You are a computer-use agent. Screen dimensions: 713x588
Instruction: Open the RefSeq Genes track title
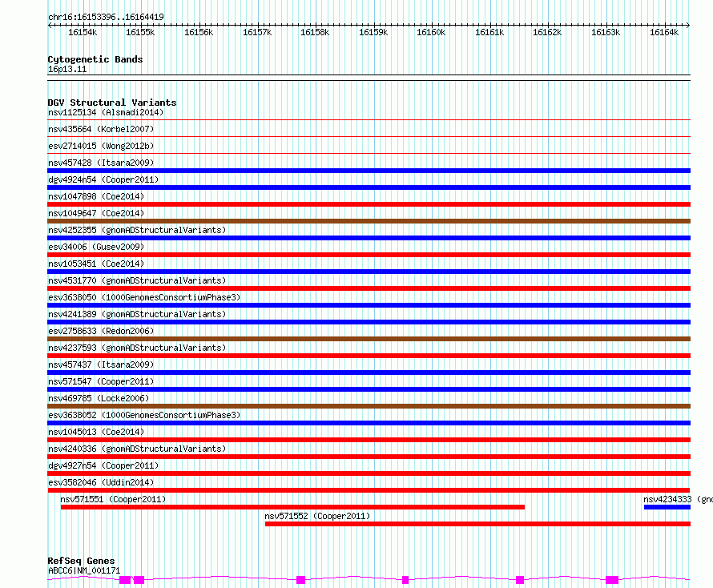pyautogui.click(x=81, y=561)
